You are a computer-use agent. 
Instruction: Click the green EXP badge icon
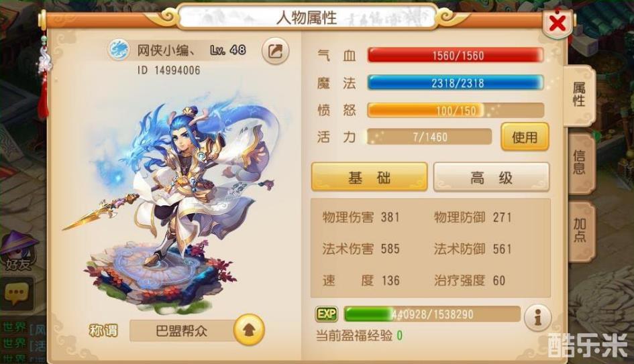coord(326,314)
